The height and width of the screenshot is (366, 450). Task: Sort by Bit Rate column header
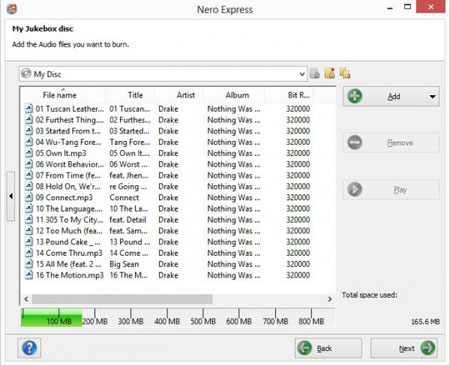[289, 95]
